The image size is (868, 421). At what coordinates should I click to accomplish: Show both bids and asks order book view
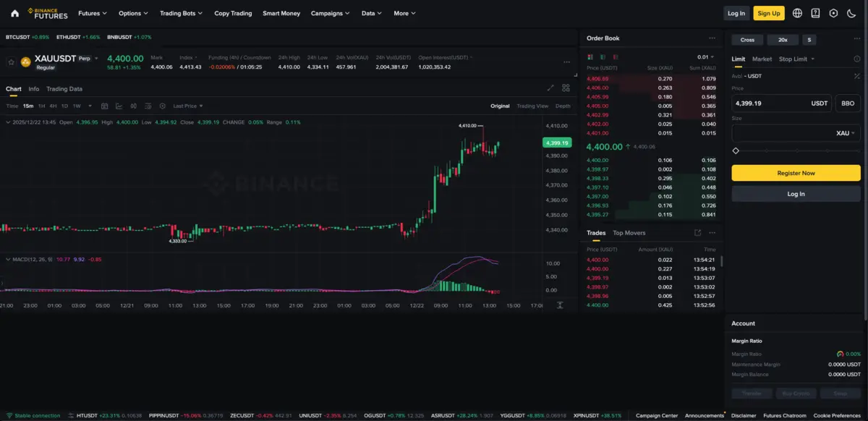coord(590,57)
